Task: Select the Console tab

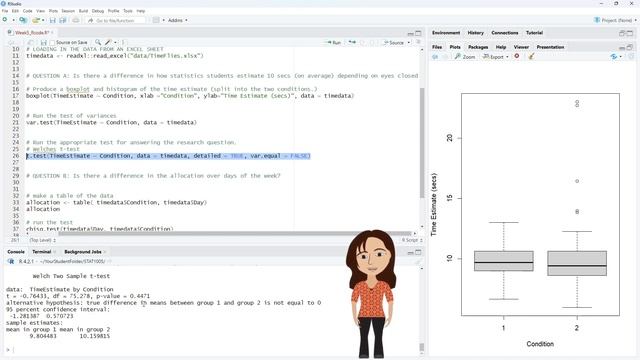Action: coord(16,252)
